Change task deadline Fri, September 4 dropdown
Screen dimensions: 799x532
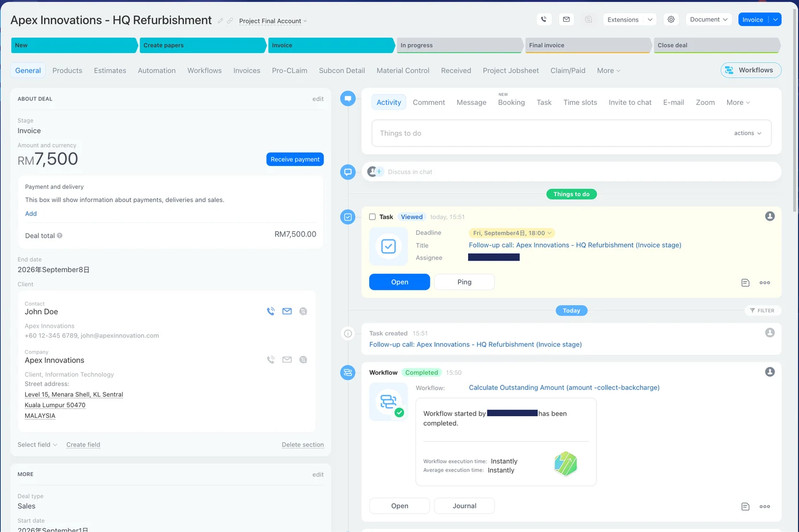pyautogui.click(x=512, y=233)
